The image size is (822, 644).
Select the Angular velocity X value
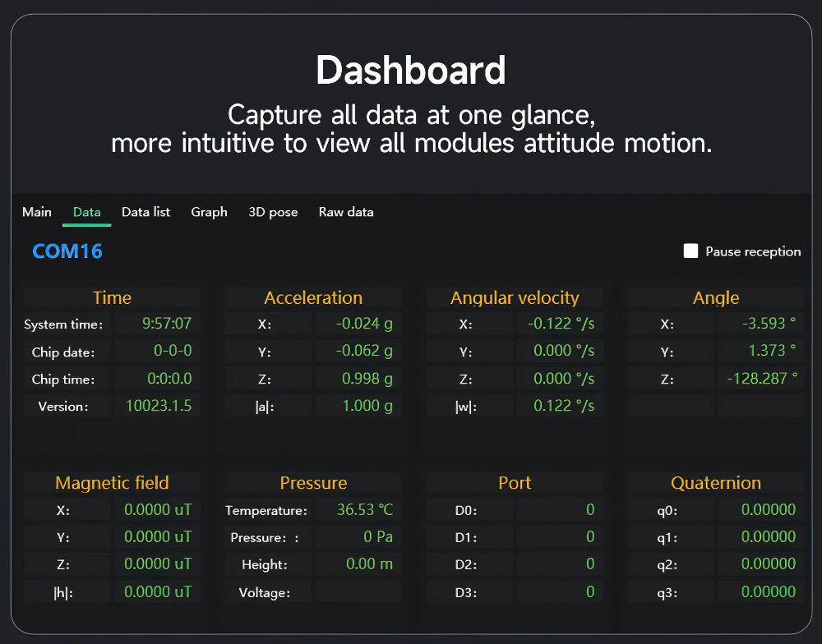(560, 324)
